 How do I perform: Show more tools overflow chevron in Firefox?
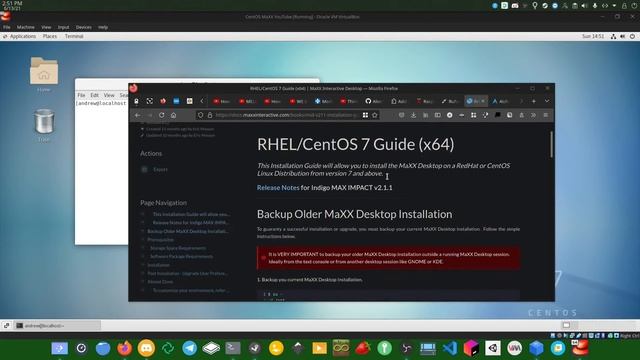(533, 115)
